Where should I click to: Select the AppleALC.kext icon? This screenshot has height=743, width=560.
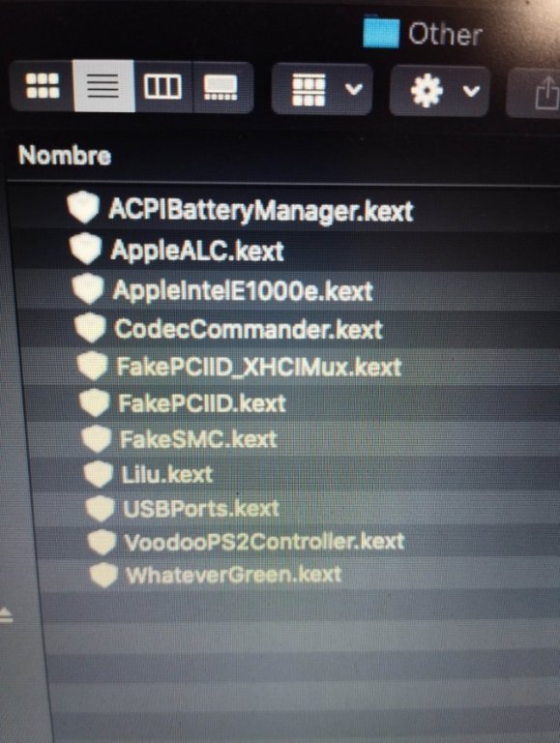point(85,248)
